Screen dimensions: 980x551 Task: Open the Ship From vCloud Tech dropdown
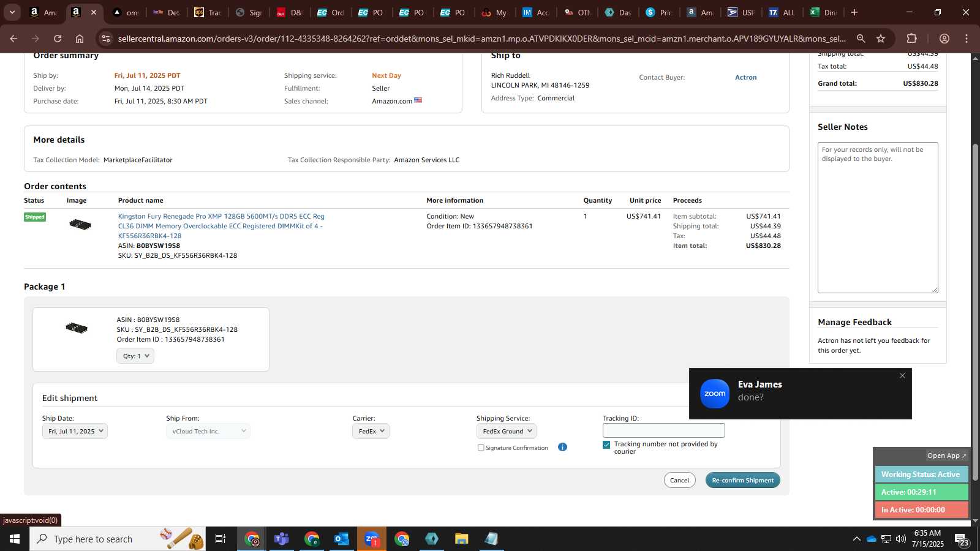tap(208, 431)
